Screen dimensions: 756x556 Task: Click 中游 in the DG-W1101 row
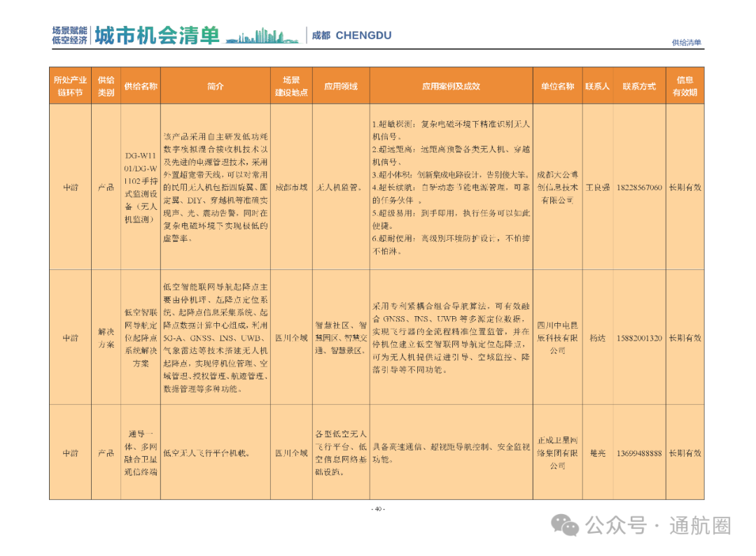71,187
